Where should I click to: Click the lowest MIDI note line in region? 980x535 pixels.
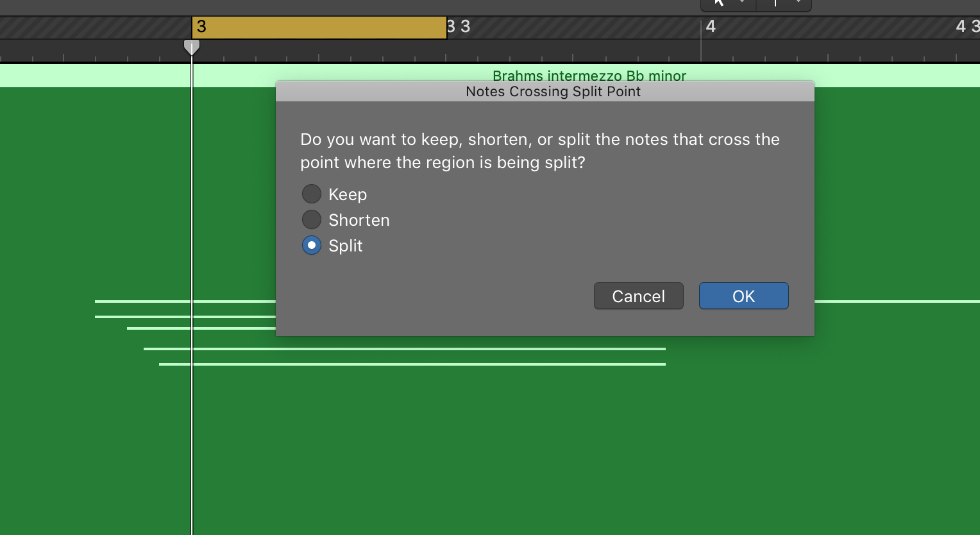click(412, 364)
